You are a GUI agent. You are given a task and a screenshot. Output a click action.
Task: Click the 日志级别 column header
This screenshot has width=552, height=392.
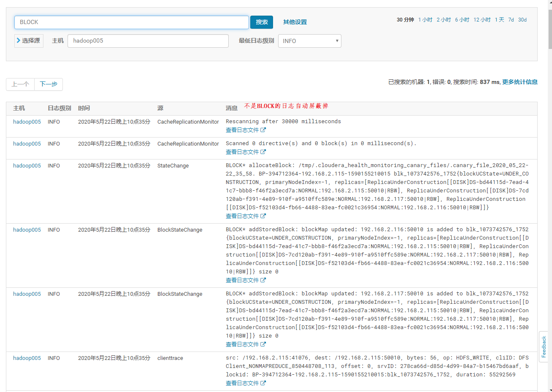point(60,108)
